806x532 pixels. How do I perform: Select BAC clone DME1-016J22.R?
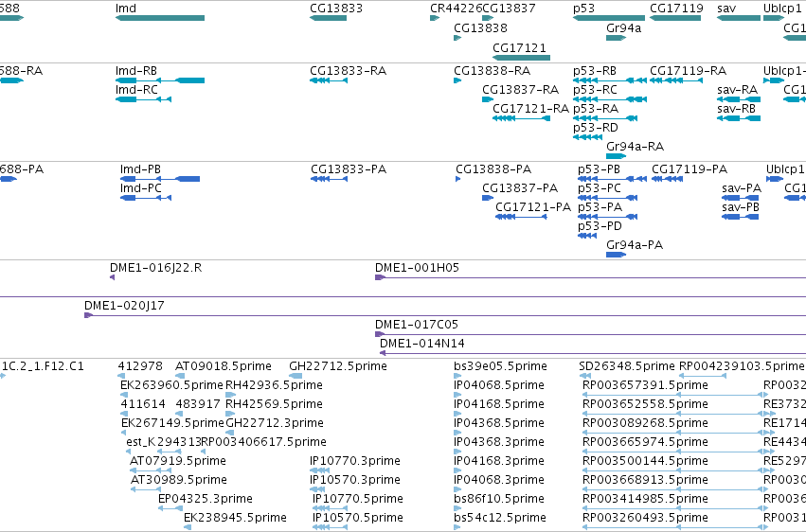112,277
